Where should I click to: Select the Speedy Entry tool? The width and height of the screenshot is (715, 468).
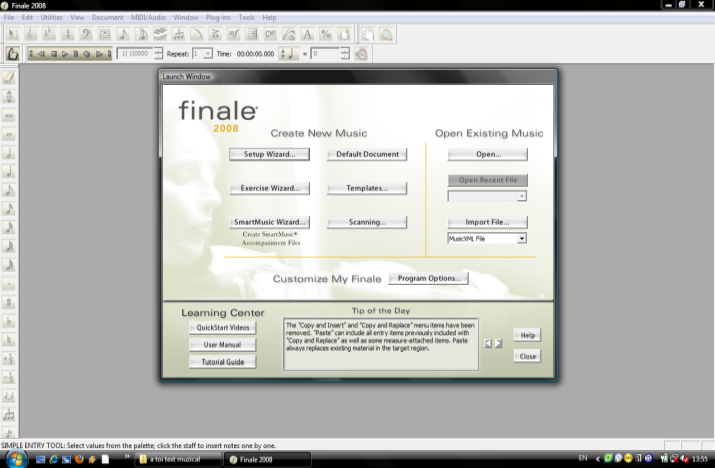coord(142,34)
